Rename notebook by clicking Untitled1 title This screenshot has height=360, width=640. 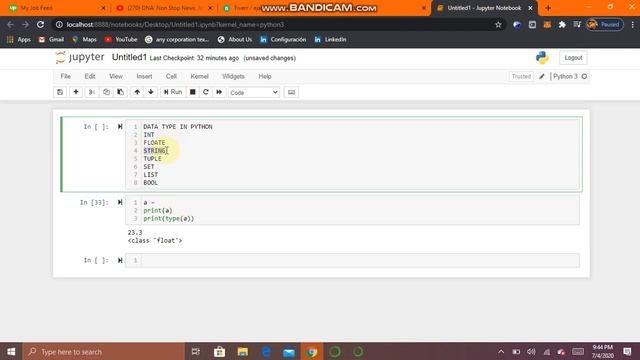pos(129,58)
